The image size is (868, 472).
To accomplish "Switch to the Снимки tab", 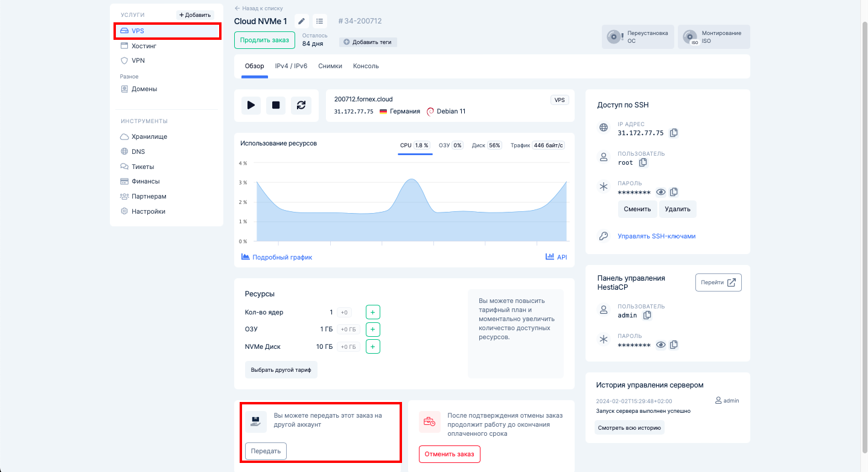I will click(330, 66).
